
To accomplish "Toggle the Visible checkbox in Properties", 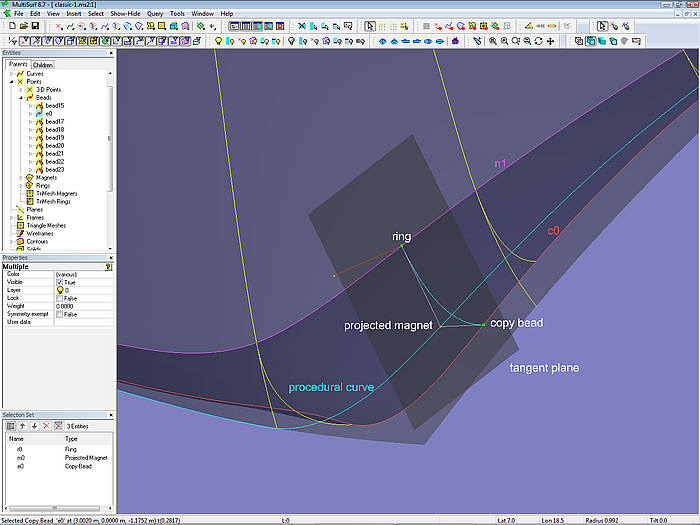I will (x=59, y=283).
